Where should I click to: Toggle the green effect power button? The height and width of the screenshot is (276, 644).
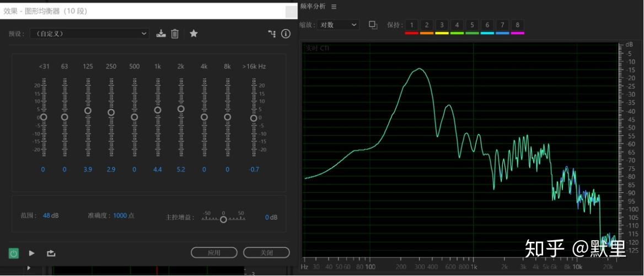click(14, 253)
